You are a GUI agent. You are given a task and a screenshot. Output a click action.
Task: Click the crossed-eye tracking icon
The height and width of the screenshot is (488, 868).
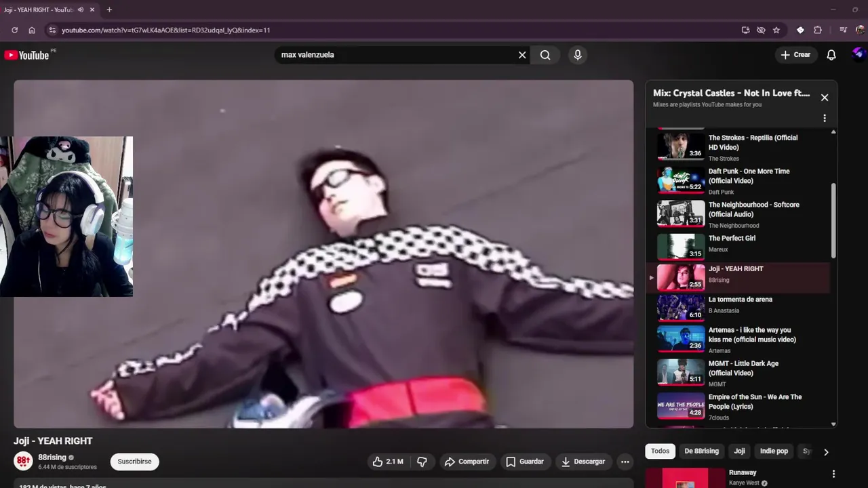[x=761, y=30]
